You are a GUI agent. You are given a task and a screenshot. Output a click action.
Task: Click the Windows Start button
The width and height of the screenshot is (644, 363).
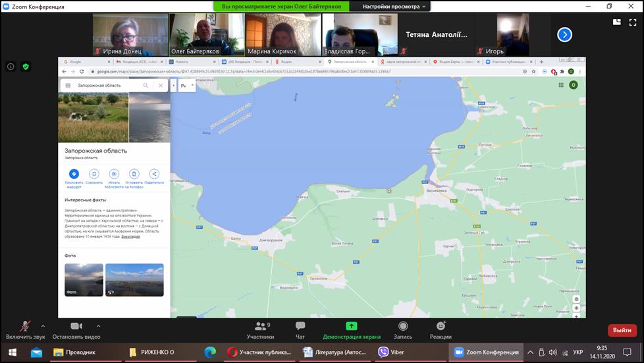(x=12, y=352)
